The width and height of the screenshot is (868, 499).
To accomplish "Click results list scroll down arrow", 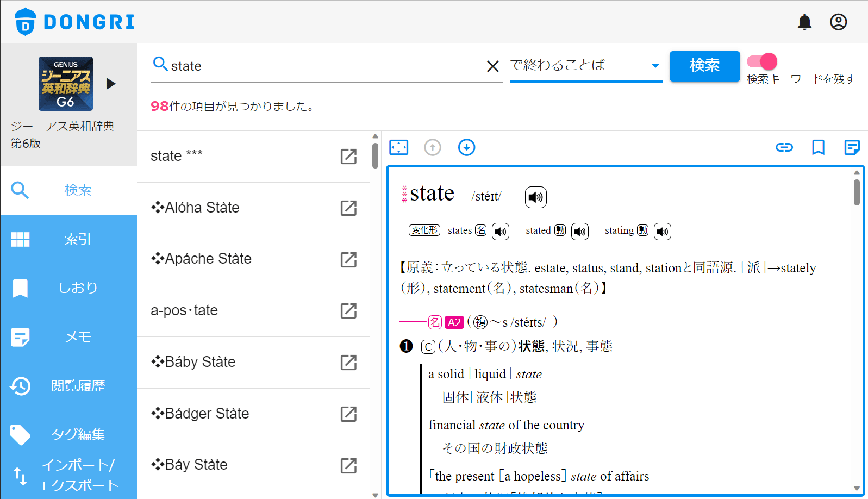I will (375, 495).
